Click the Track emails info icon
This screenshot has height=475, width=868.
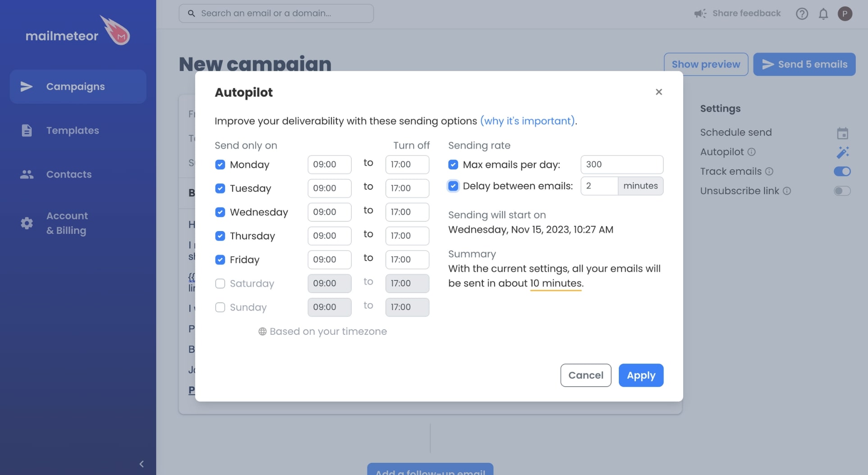coord(769,171)
